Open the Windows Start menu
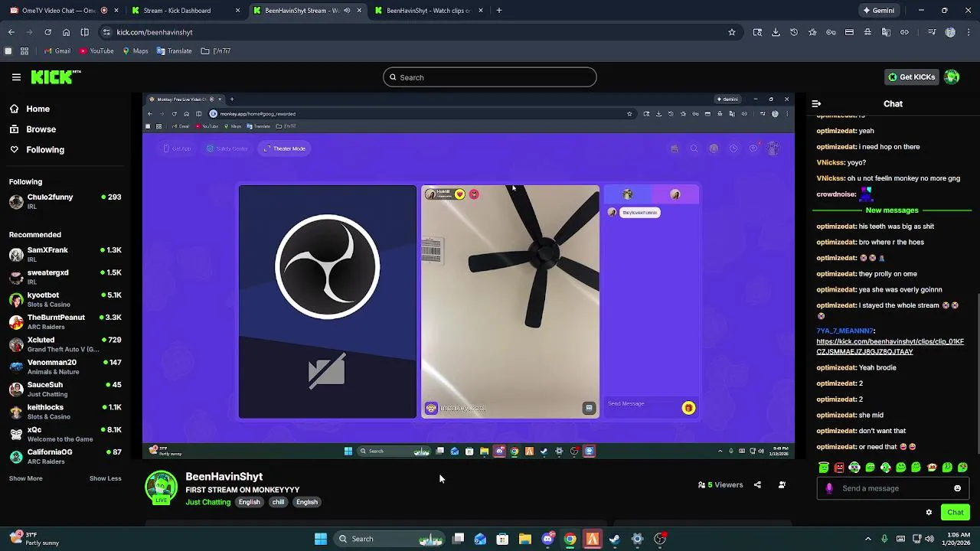 321,539
